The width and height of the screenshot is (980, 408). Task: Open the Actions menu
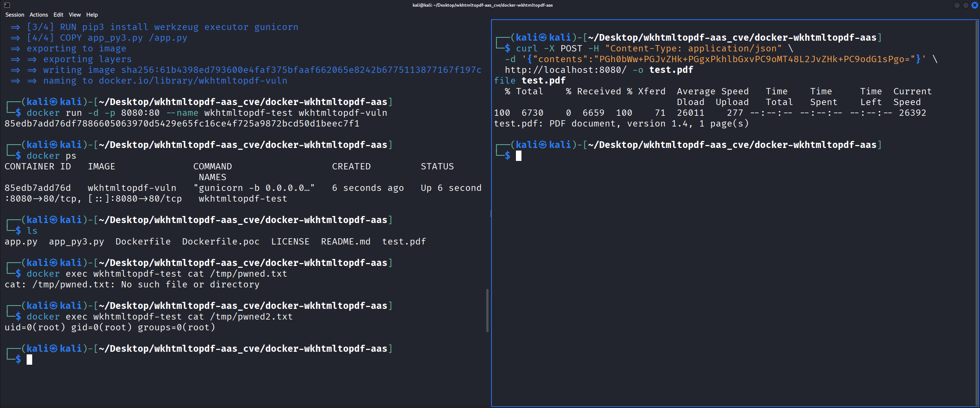tap(38, 15)
